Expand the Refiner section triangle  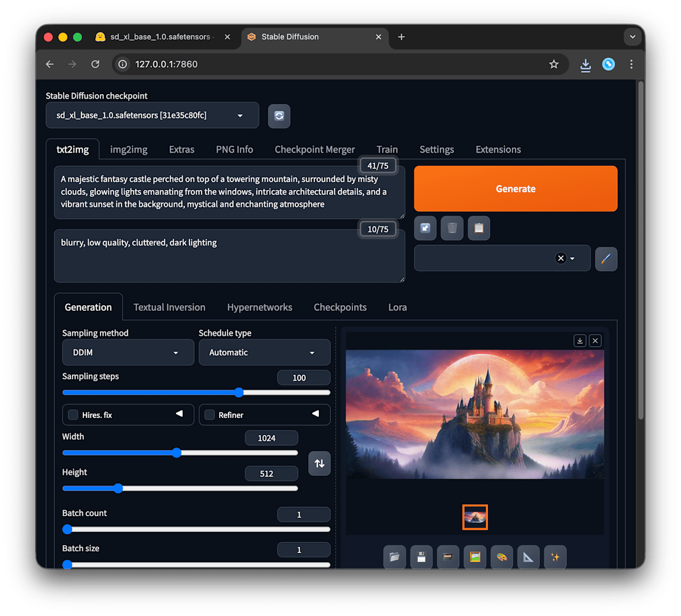[316, 414]
